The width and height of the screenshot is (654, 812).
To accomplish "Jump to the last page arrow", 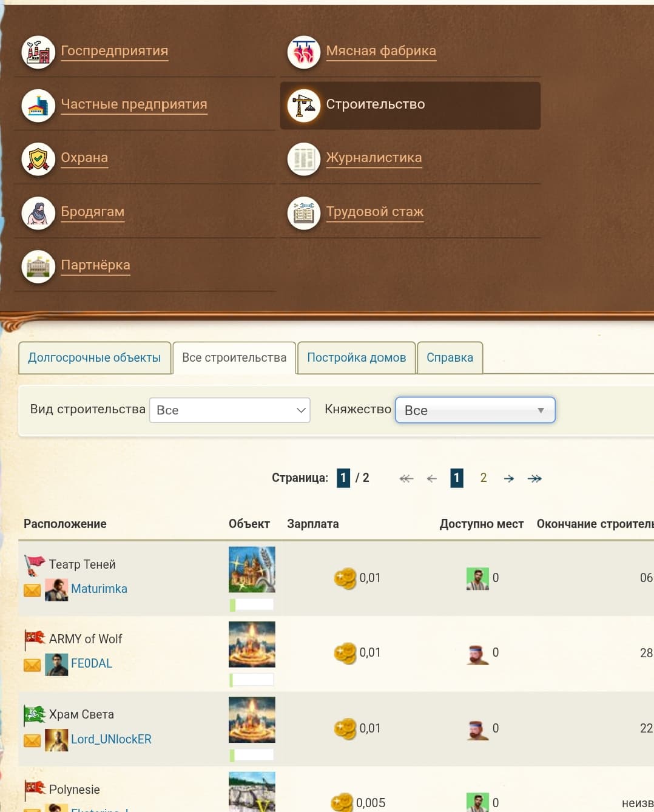I will [534, 478].
